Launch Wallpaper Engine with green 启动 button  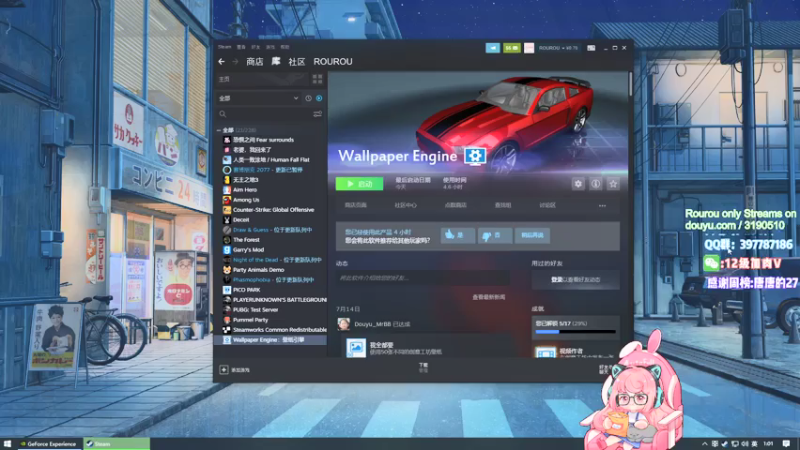coord(359,184)
